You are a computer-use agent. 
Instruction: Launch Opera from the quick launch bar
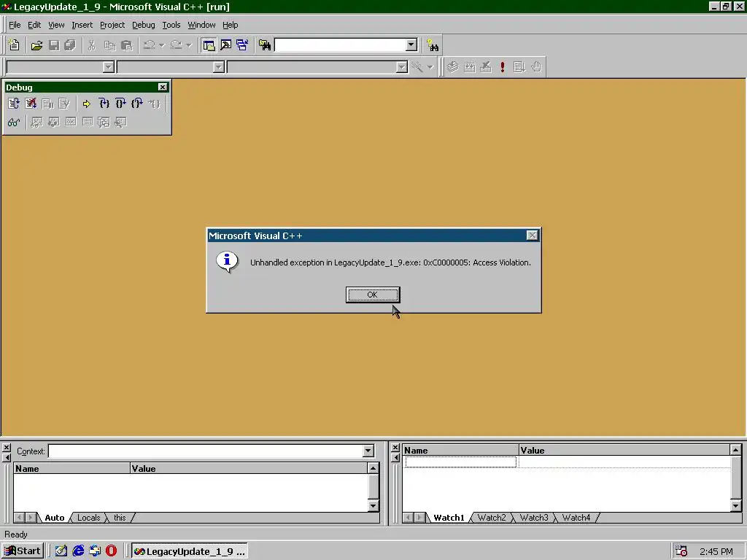[111, 551]
